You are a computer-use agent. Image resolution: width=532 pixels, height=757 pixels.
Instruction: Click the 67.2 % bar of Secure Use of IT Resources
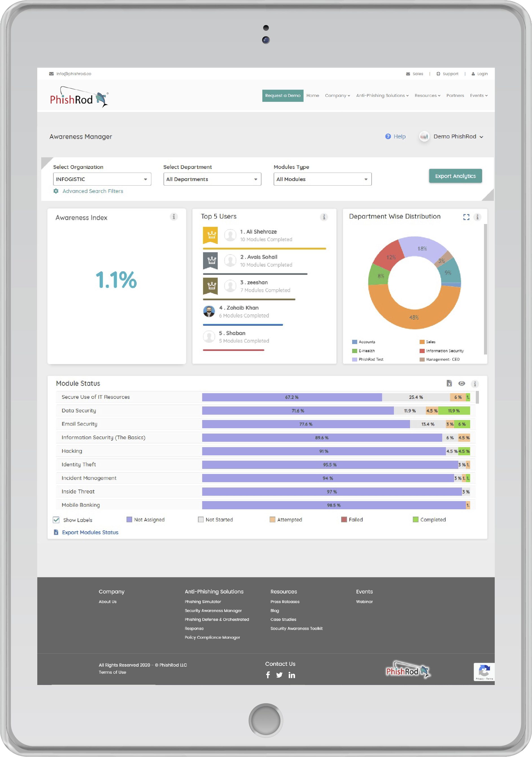click(292, 398)
